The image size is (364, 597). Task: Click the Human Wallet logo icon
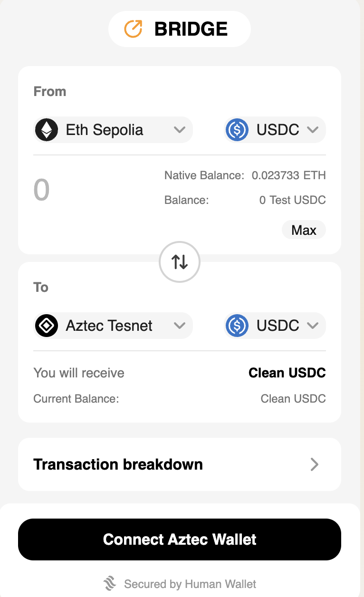click(x=110, y=584)
